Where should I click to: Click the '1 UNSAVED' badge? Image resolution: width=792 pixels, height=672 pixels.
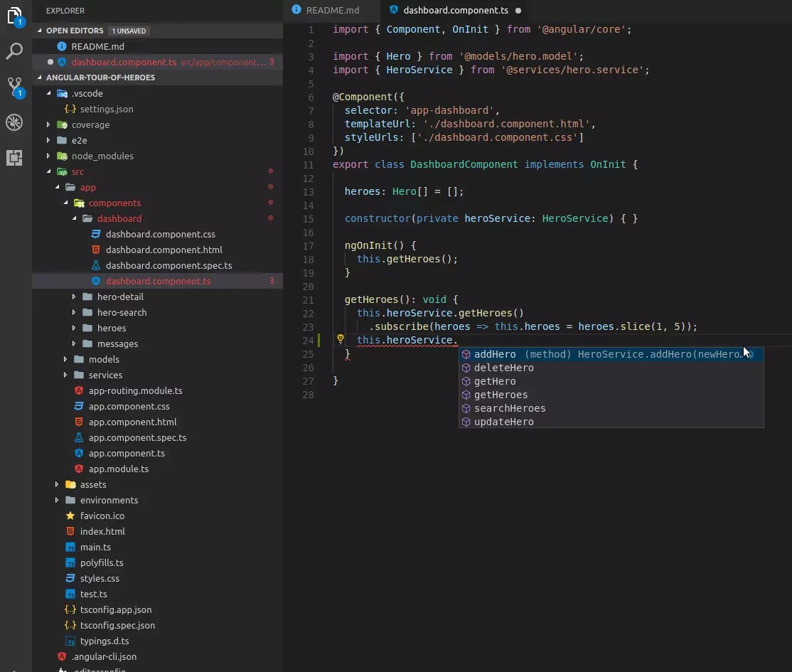[129, 31]
